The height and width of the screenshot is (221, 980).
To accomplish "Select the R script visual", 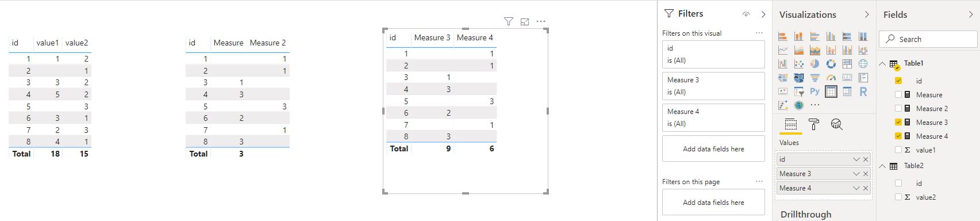I will 863,92.
